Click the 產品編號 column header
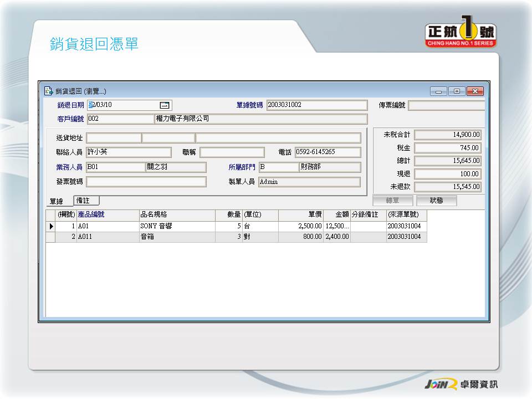The image size is (532, 399). (108, 215)
